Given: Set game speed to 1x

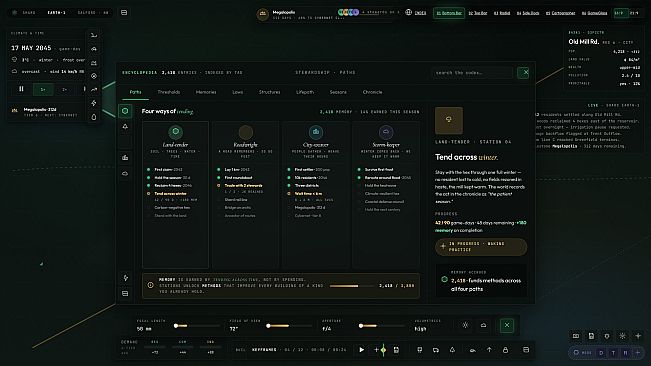Looking at the screenshot, I should point(43,89).
